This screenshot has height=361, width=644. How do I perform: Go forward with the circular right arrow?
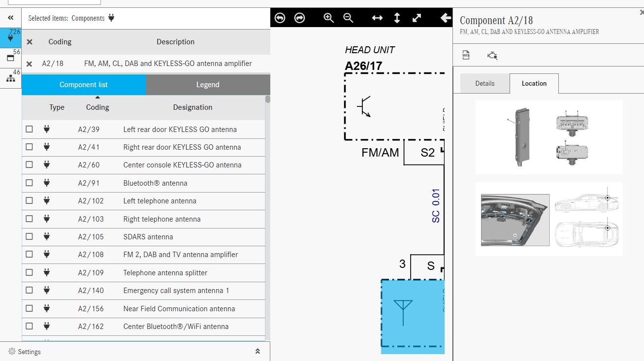point(299,18)
